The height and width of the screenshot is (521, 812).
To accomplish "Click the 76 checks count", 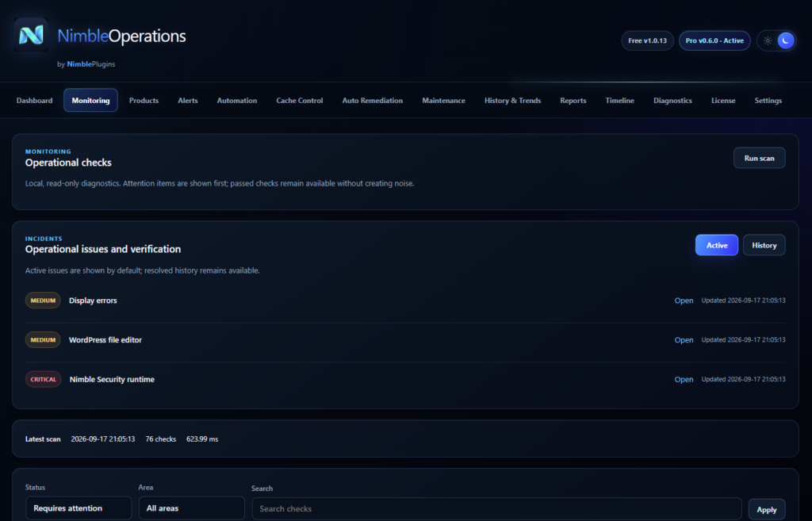I will (160, 439).
